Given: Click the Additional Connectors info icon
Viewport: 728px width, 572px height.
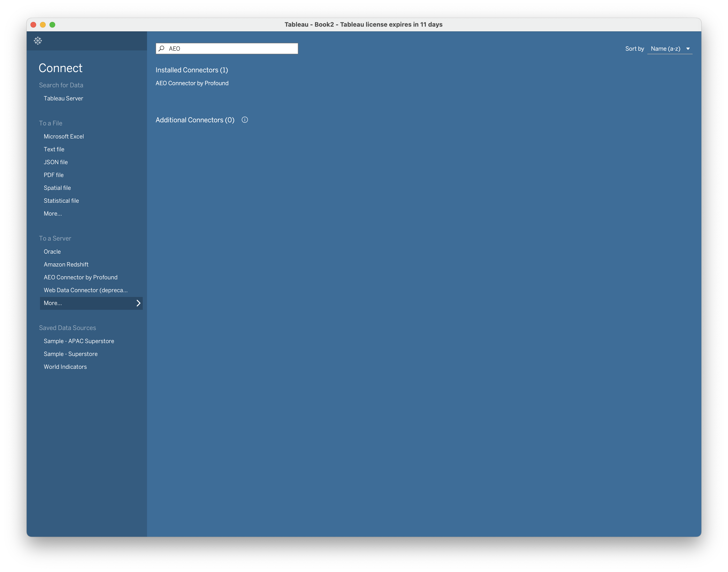Looking at the screenshot, I should point(245,120).
